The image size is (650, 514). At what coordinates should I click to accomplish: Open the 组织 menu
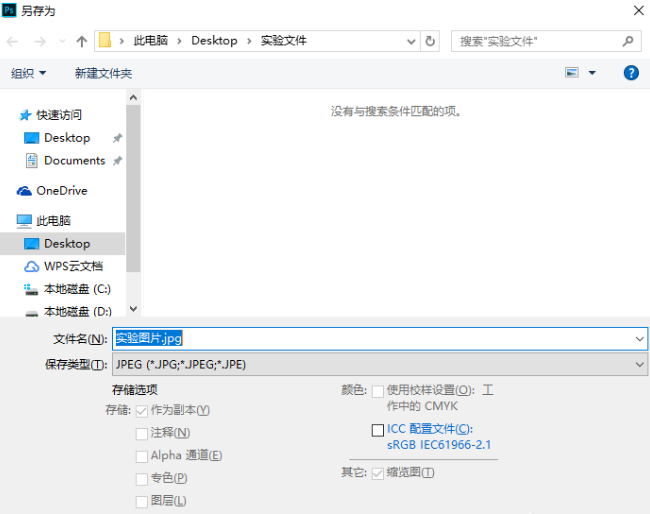click(28, 73)
